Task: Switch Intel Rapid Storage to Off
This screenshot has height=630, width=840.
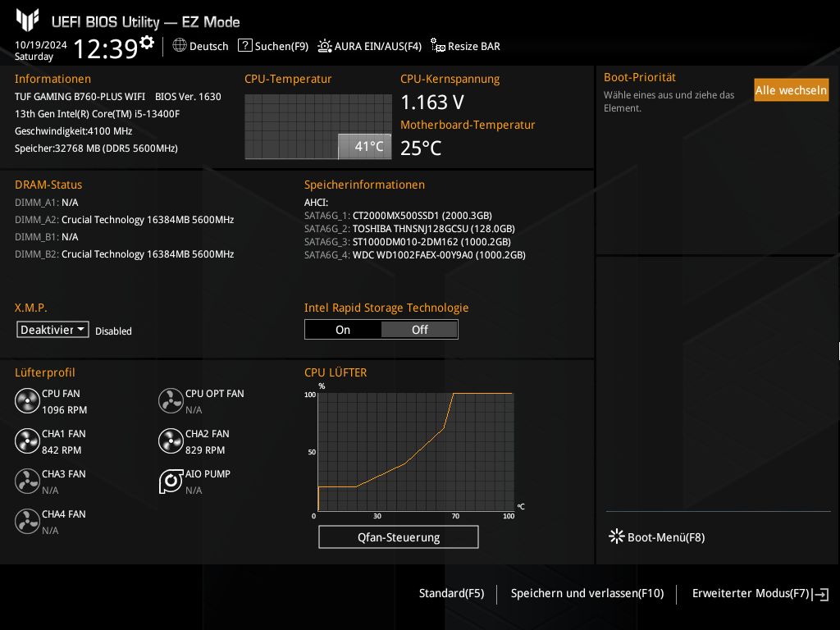Action: point(419,330)
